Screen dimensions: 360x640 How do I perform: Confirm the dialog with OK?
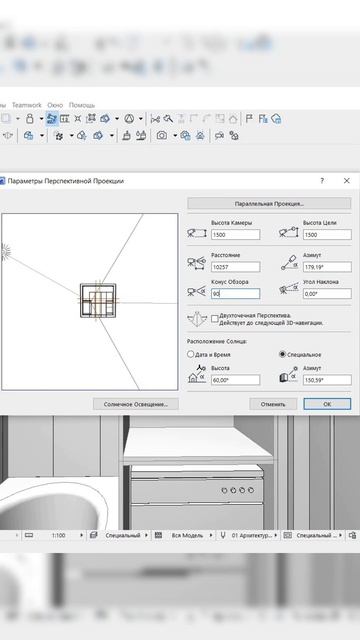pyautogui.click(x=327, y=404)
